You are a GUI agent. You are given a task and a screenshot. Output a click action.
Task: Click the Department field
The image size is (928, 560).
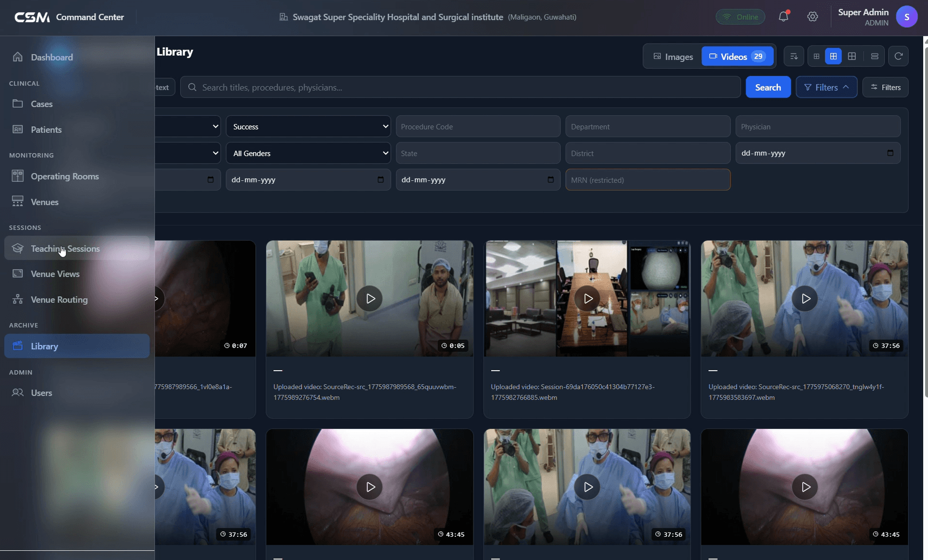[648, 126]
